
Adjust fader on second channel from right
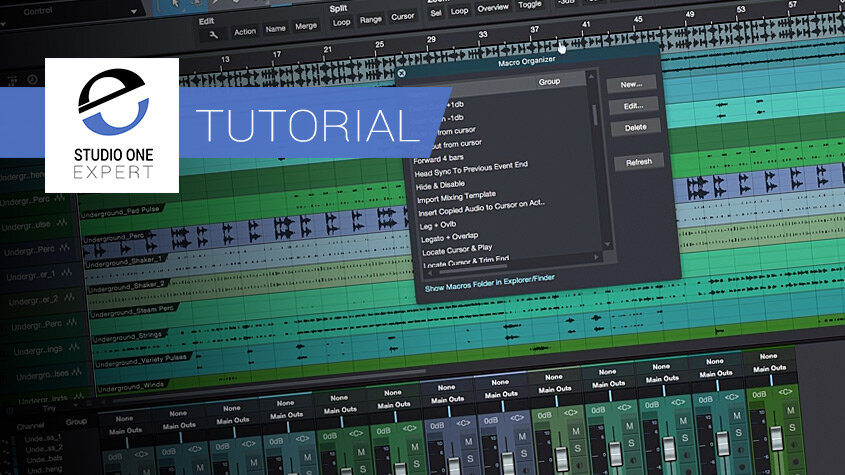(723, 443)
